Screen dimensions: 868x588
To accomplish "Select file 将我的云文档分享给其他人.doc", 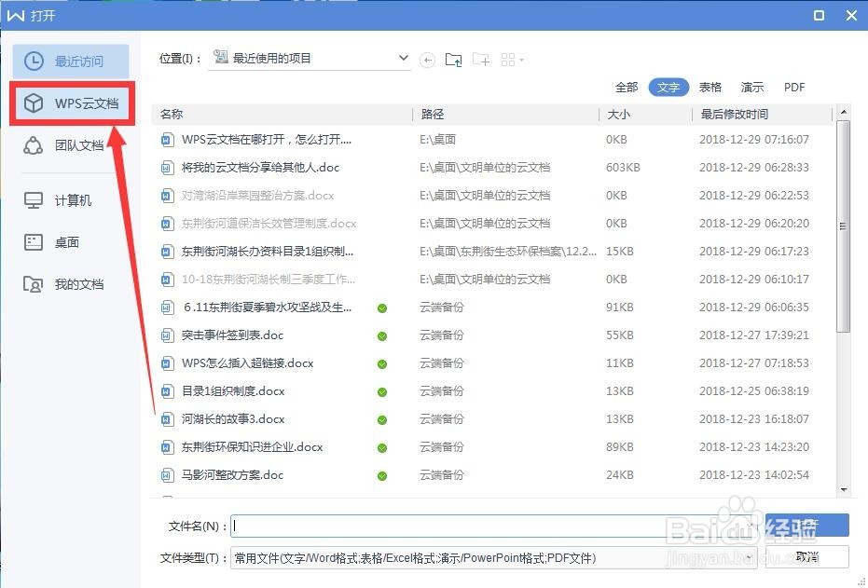I will point(260,168).
